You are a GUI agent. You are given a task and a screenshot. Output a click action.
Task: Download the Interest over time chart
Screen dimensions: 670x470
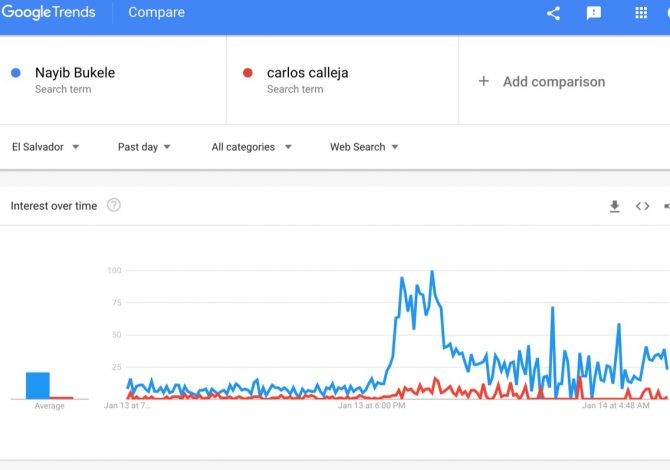(x=614, y=206)
